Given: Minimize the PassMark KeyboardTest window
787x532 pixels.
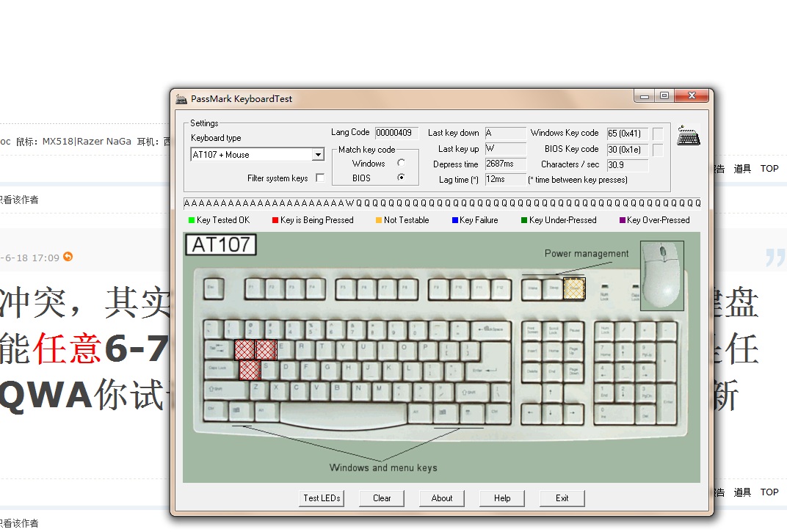Looking at the screenshot, I should (x=645, y=95).
